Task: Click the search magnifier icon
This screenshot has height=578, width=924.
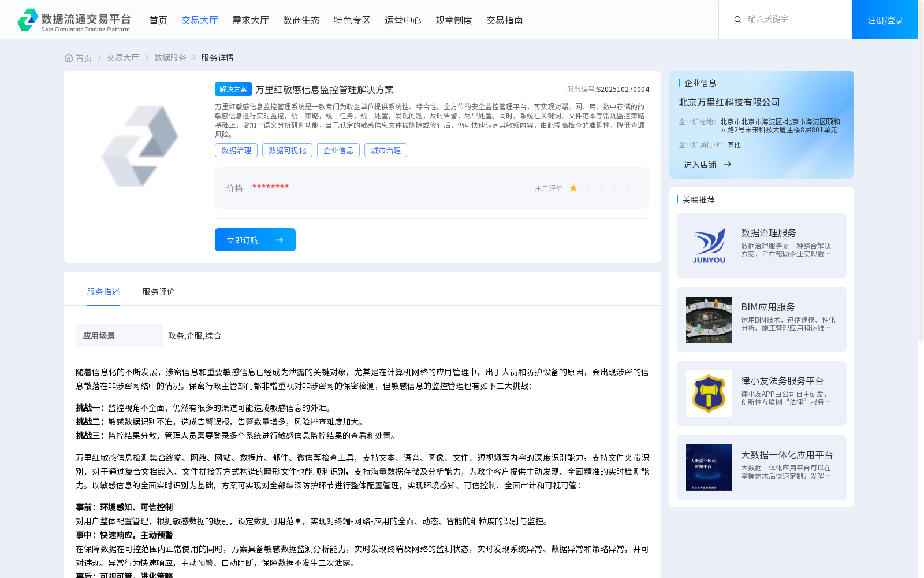Action: pos(737,20)
